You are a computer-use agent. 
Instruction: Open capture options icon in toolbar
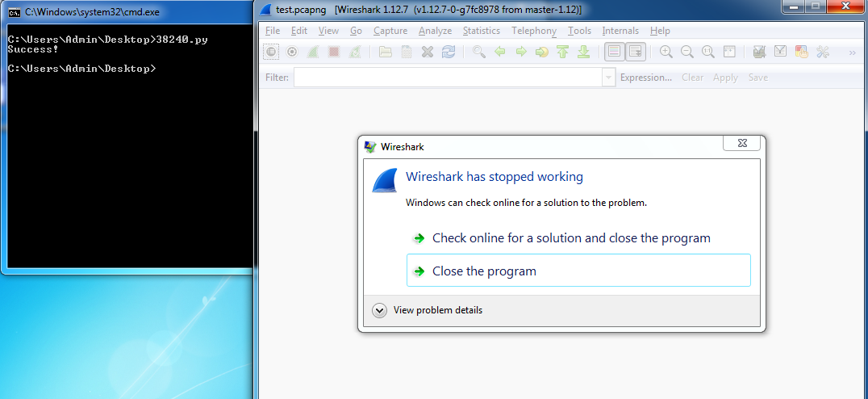coord(292,52)
